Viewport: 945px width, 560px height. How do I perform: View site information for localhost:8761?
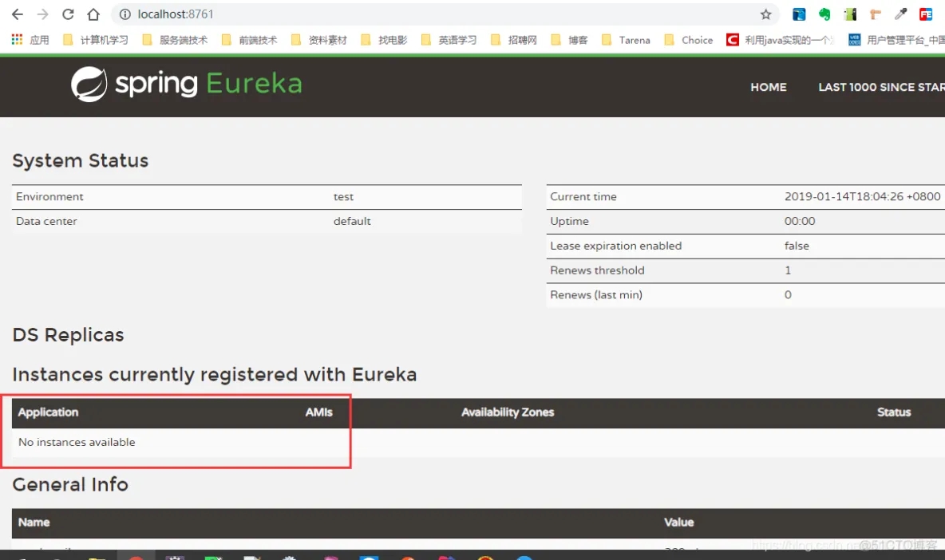coord(125,14)
